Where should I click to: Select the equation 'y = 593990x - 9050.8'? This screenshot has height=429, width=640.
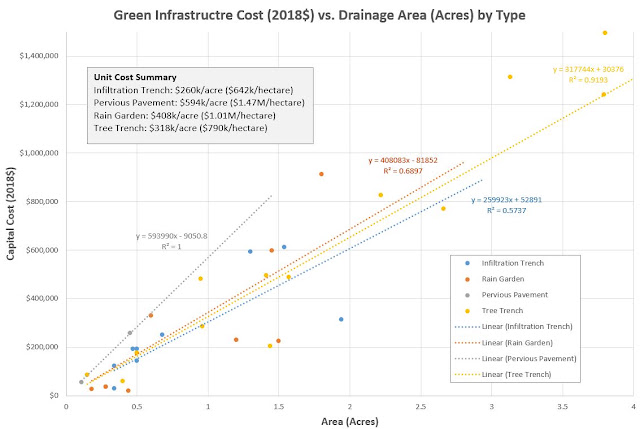(171, 236)
